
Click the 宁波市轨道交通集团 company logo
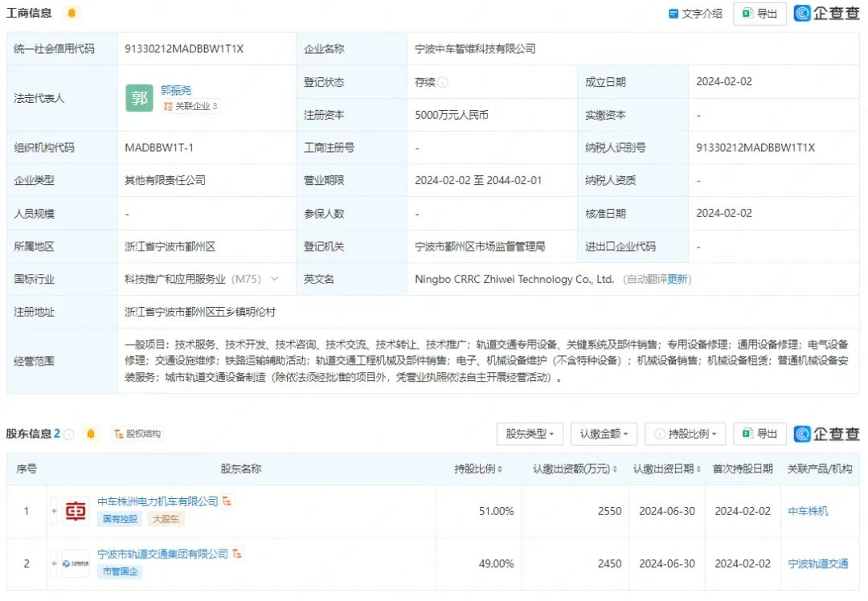(76, 563)
